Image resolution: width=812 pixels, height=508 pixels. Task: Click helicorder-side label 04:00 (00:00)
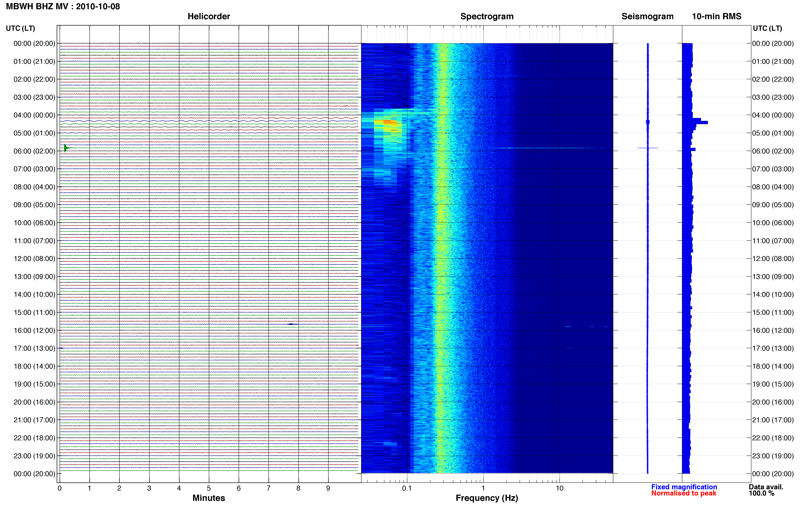pos(34,115)
